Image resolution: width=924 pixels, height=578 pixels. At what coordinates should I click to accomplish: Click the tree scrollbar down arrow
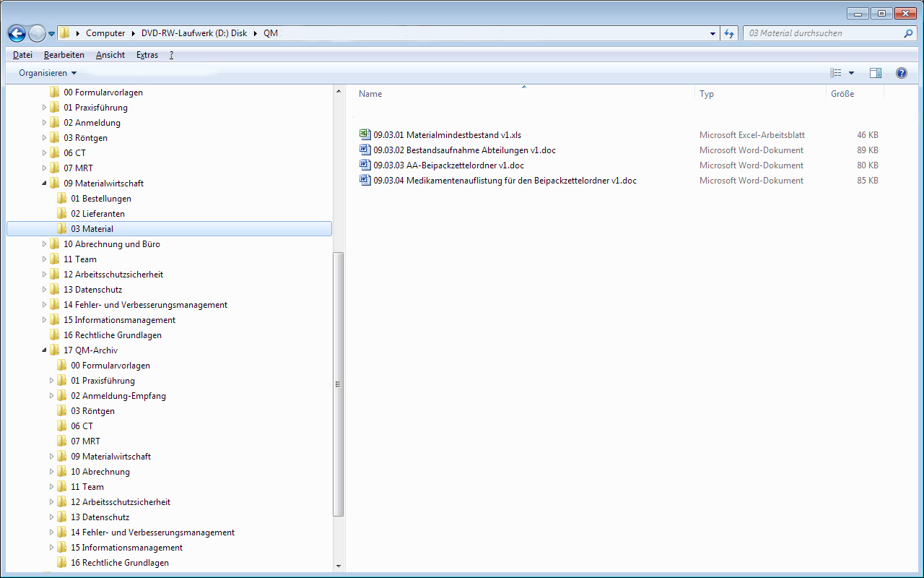(339, 566)
